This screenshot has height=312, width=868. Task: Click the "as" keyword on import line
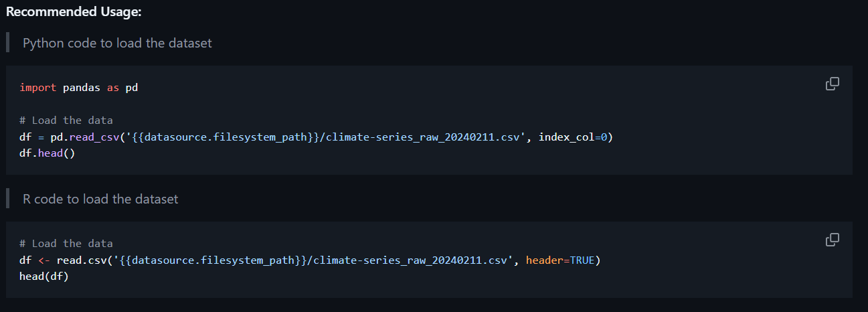112,88
